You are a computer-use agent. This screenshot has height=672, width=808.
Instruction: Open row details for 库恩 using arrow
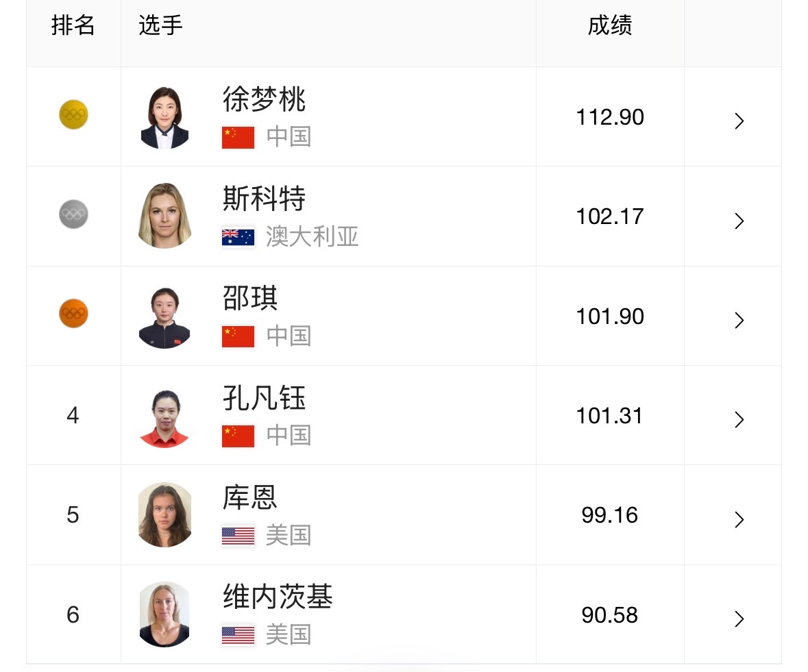click(739, 519)
